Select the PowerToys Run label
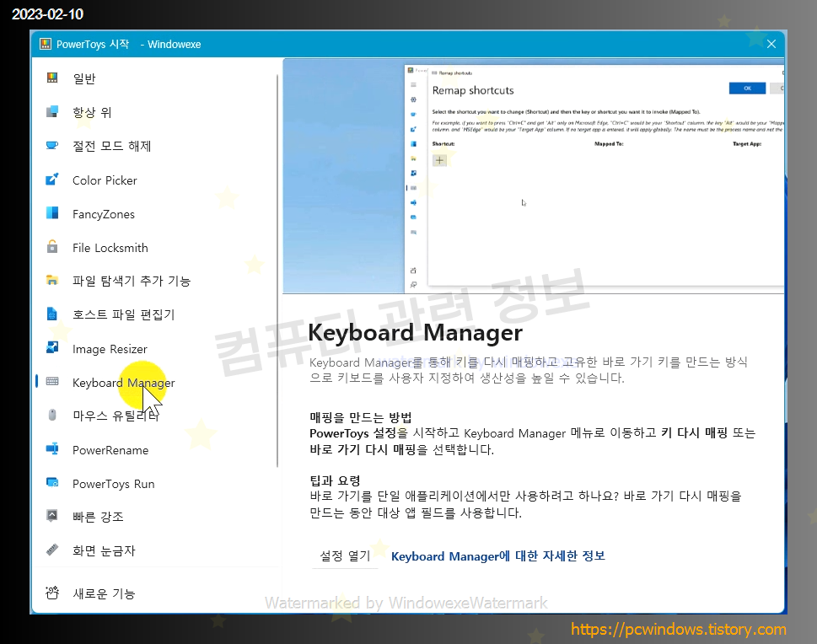 [114, 484]
